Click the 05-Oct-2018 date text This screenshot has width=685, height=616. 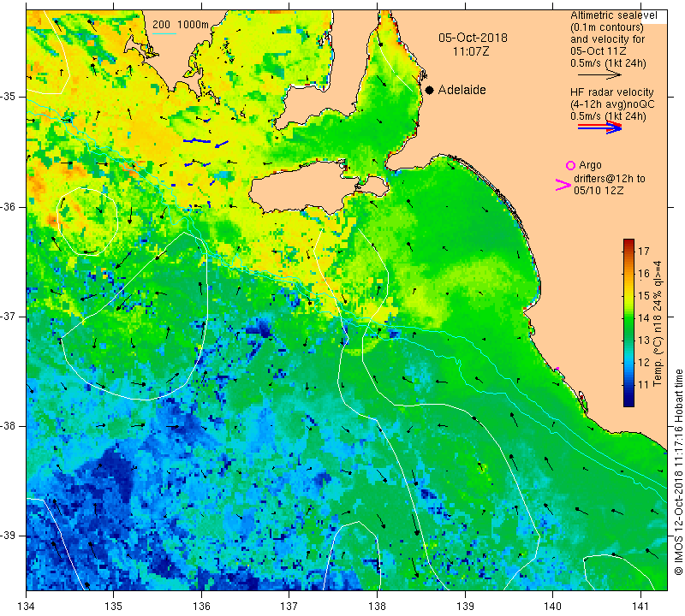pos(474,38)
